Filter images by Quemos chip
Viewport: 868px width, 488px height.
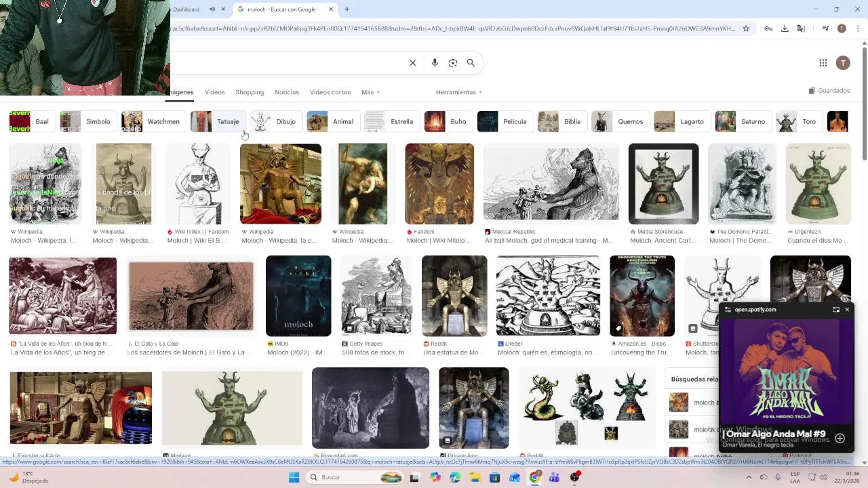tap(620, 121)
